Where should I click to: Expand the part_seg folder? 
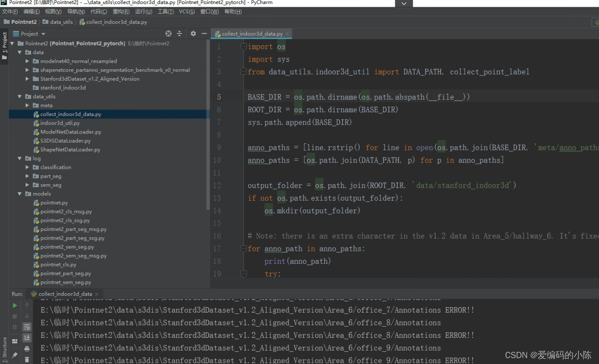[x=28, y=176]
